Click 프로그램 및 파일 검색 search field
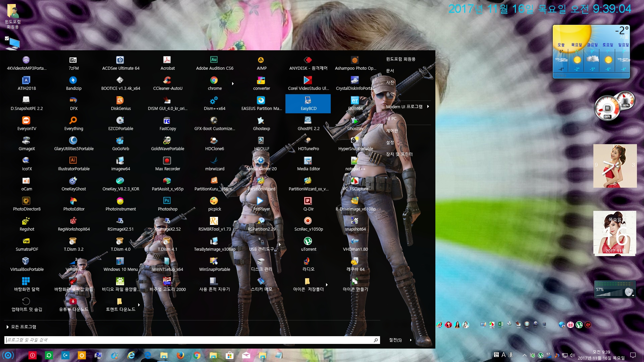 192,340
